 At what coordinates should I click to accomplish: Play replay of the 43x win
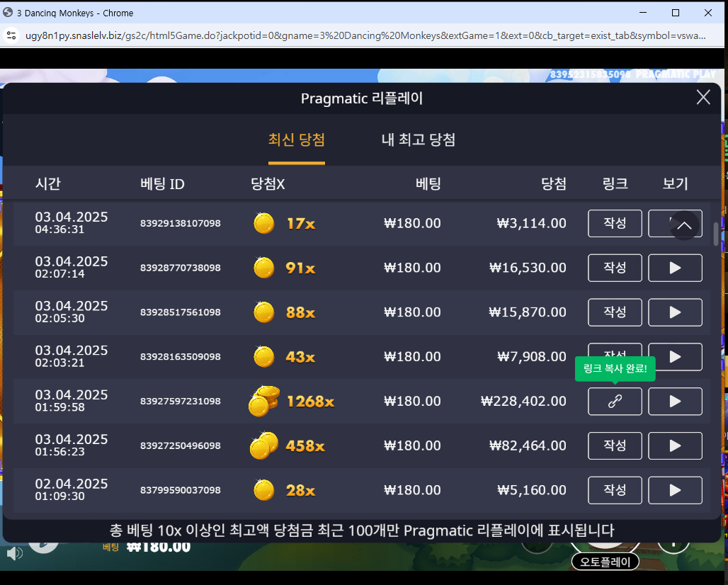pos(675,356)
